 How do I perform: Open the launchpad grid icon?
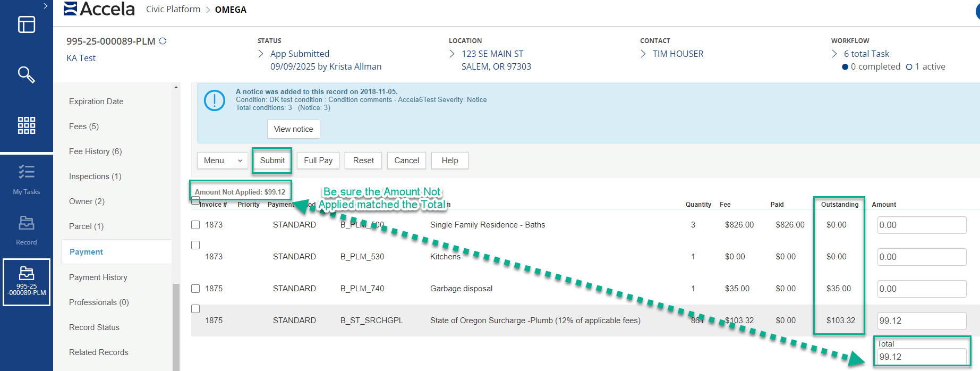[x=27, y=125]
